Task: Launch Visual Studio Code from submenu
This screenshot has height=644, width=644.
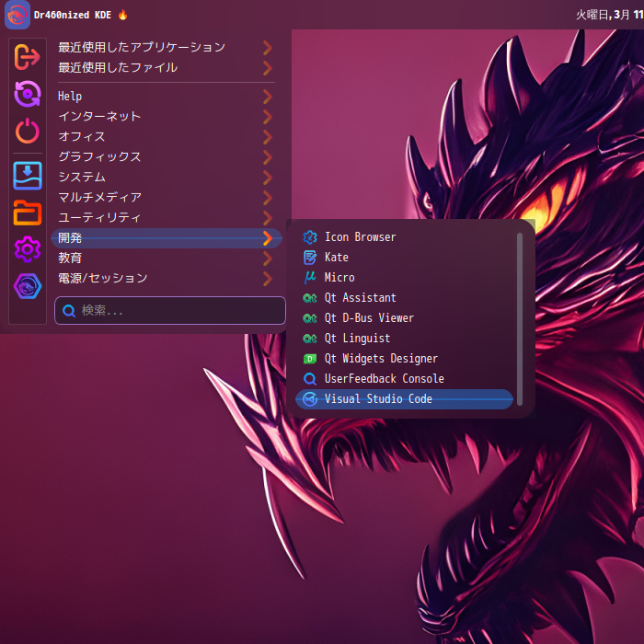Action: click(404, 398)
